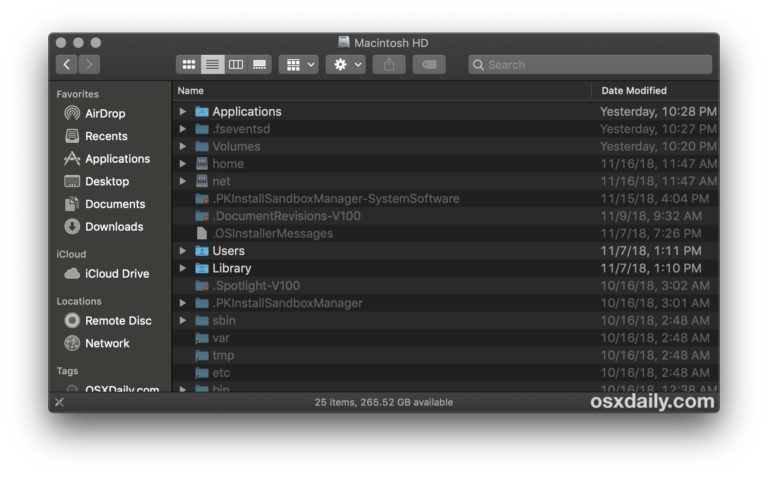Go forward with the forward arrow

coord(89,64)
